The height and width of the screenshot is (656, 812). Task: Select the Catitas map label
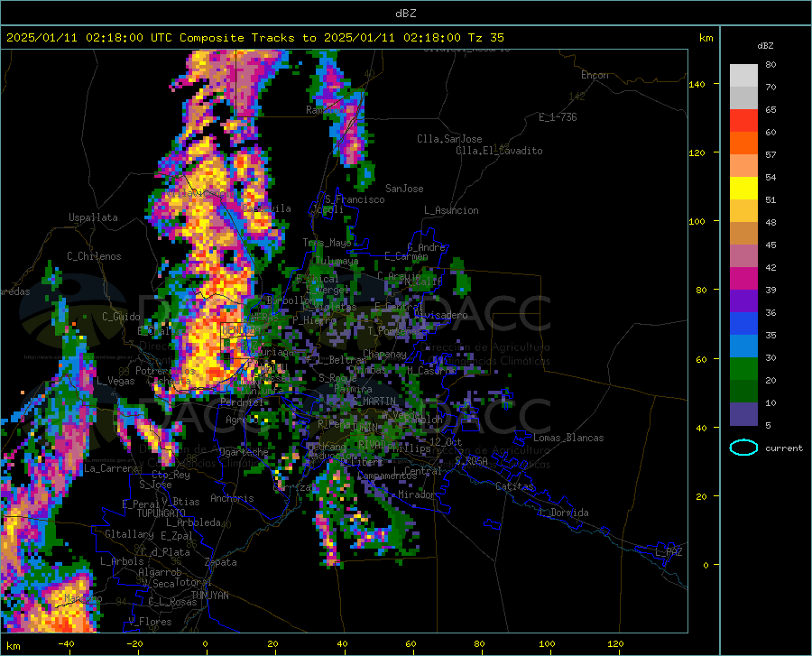coord(515,486)
